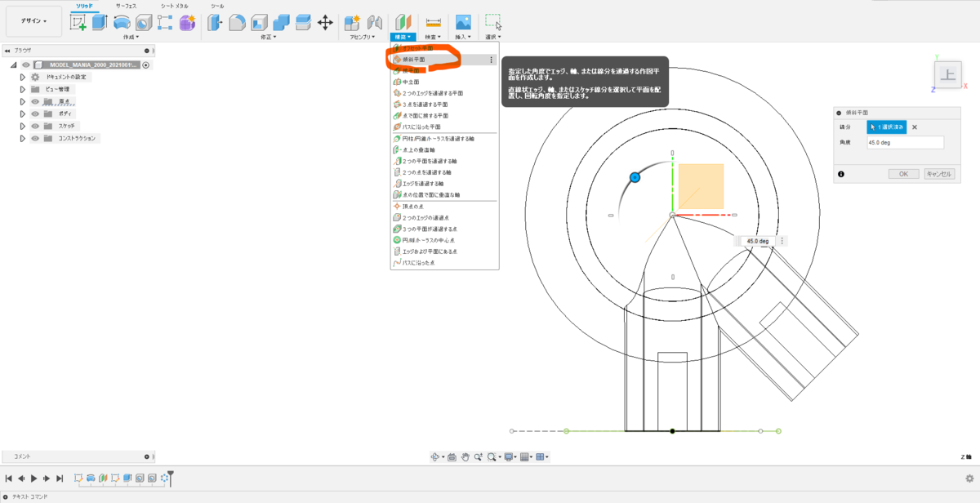Viewport: 980px width, 503px height.
Task: Activate the radio button beside MODEL_MANIA component
Action: (145, 65)
